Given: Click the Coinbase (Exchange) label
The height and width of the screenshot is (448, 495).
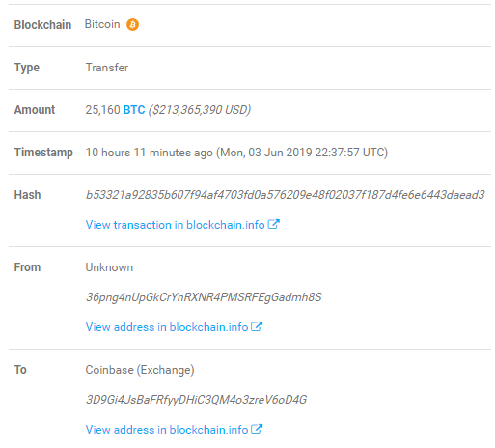Looking at the screenshot, I should coord(140,370).
